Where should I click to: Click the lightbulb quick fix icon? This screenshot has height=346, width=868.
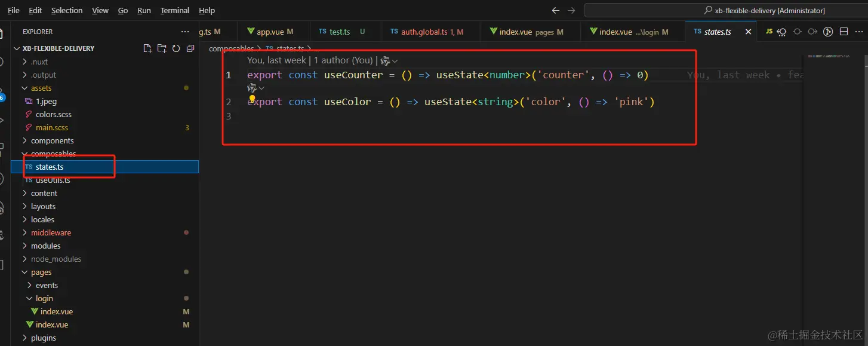(253, 99)
